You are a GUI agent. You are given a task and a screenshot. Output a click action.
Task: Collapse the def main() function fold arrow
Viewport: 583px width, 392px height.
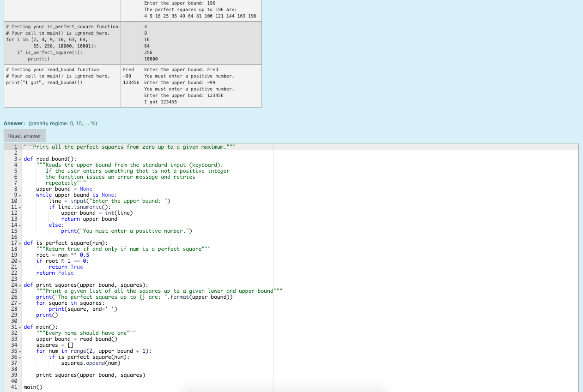click(20, 327)
